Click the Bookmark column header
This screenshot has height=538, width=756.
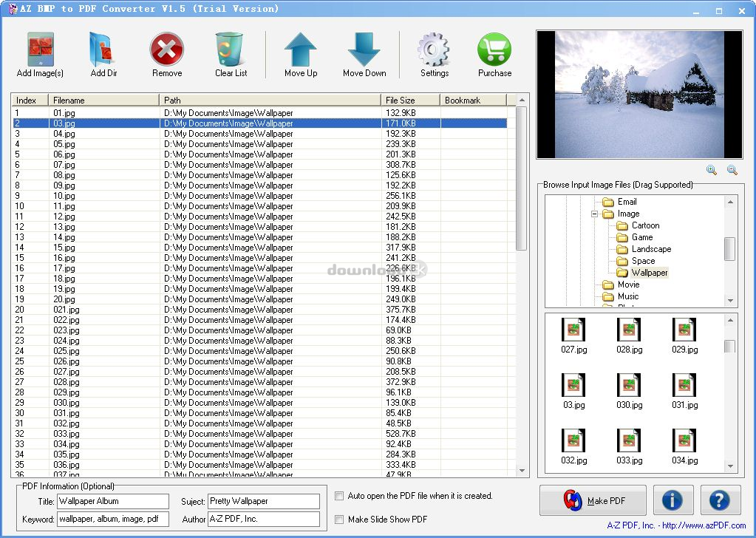pos(474,101)
